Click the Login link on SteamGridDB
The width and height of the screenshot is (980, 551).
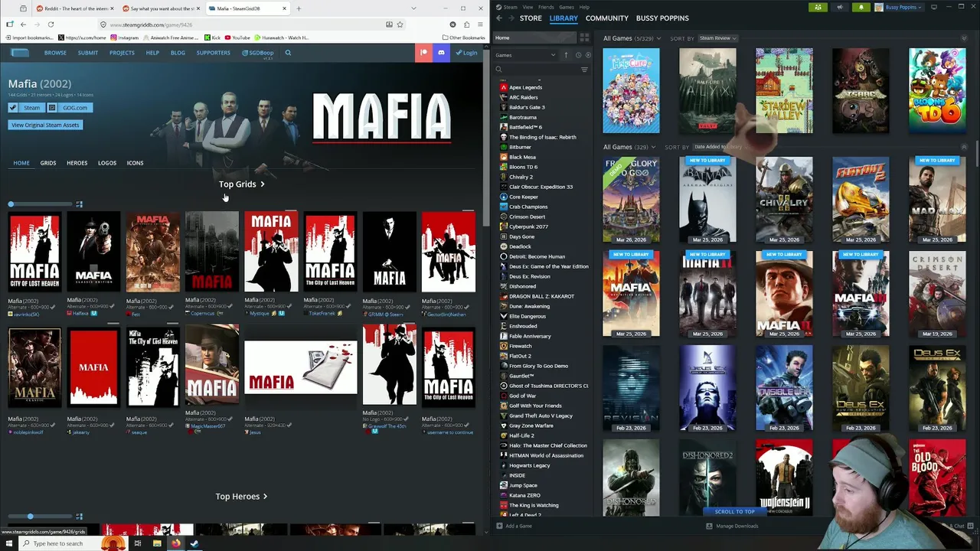coord(466,53)
